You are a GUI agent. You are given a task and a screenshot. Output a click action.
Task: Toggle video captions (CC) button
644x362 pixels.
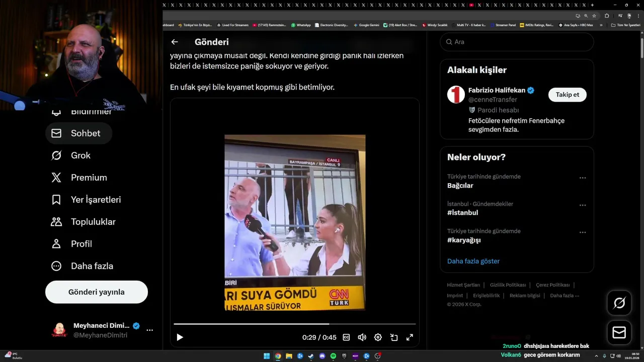(346, 337)
